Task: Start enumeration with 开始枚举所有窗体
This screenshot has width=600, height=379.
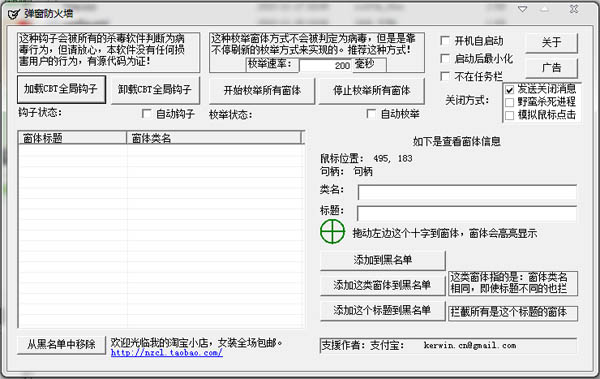Action: 262,91
